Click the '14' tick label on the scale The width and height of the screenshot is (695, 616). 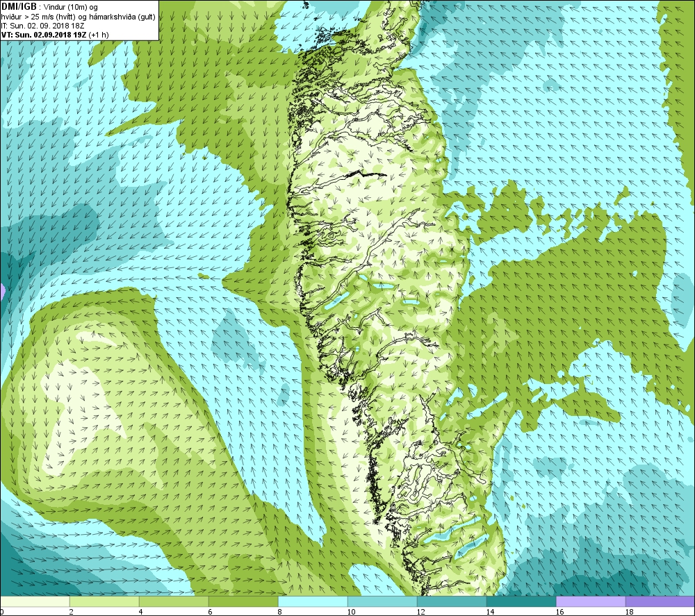[x=490, y=612]
